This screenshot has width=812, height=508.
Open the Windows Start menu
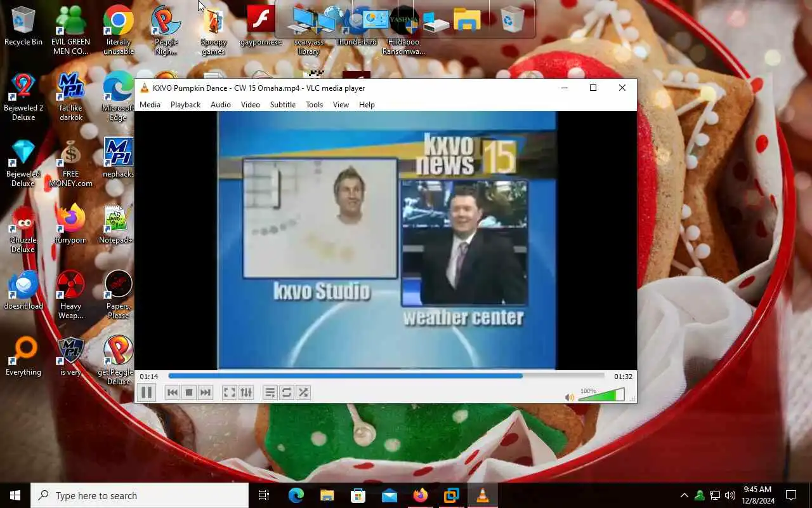(15, 495)
